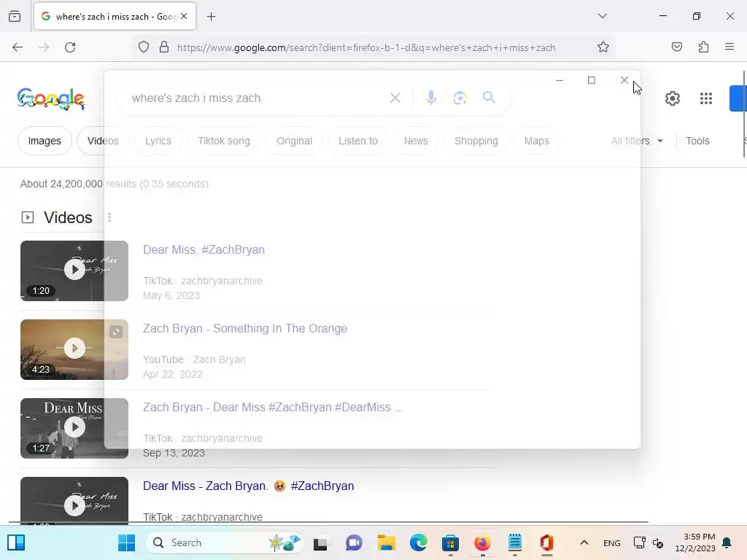Save page to Pocket
This screenshot has width=747, height=560.
(676, 47)
